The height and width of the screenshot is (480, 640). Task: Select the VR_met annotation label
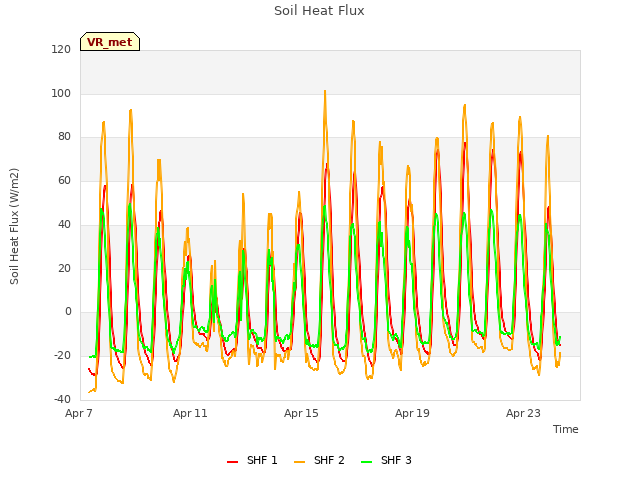coord(110,42)
